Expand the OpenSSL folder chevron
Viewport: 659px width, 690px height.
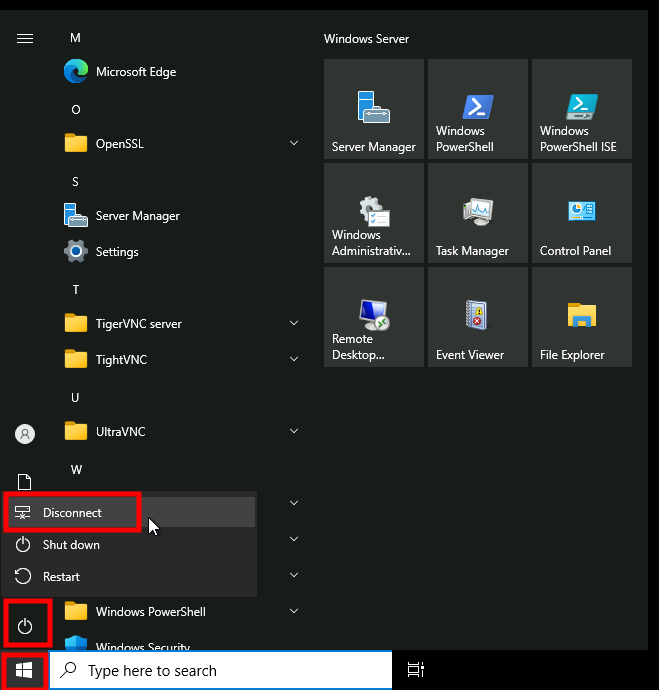(294, 144)
